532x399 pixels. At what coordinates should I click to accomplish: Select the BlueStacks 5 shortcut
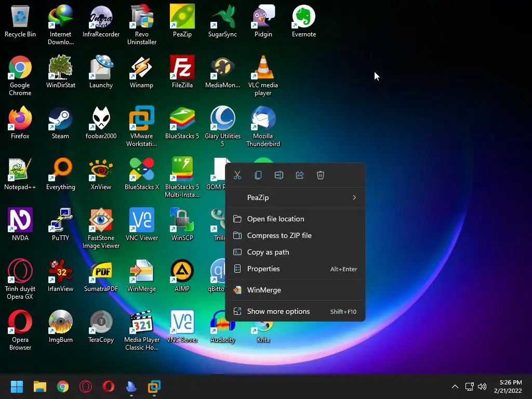(182, 122)
